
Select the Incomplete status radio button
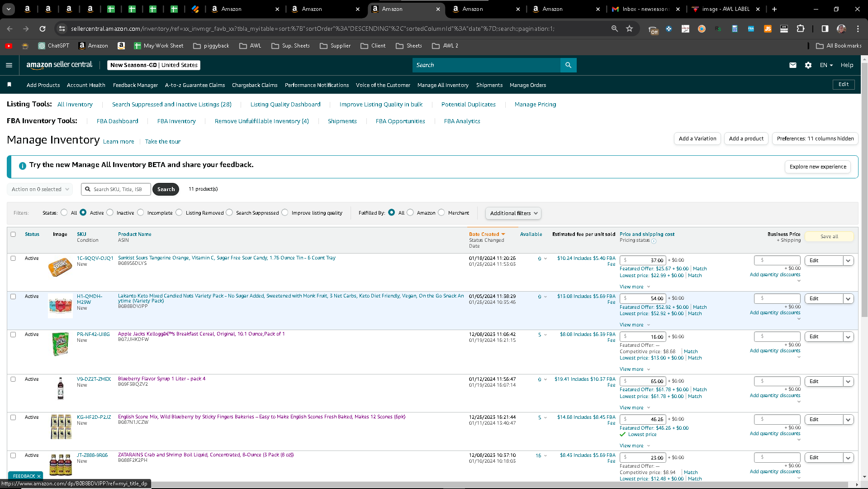pos(141,212)
